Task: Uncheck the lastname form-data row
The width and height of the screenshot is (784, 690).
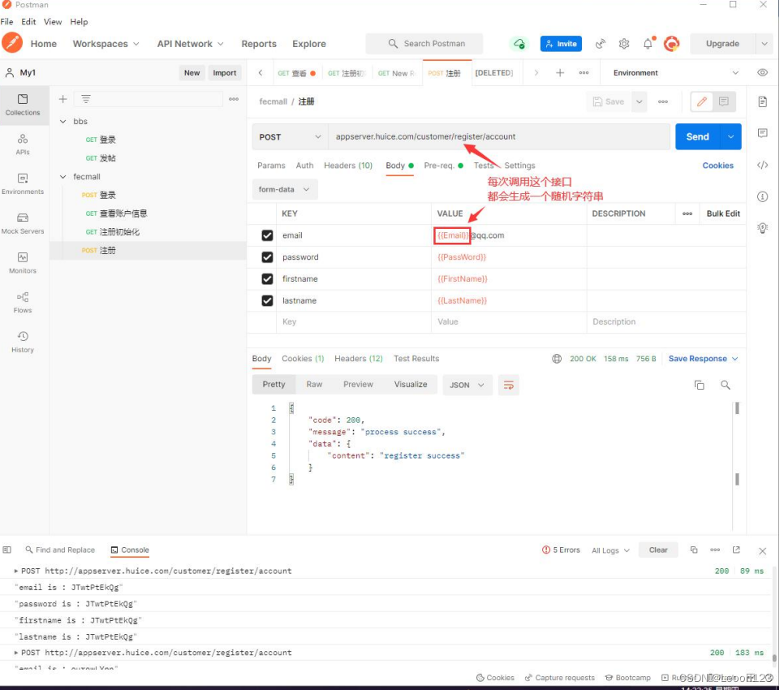Action: tap(267, 300)
